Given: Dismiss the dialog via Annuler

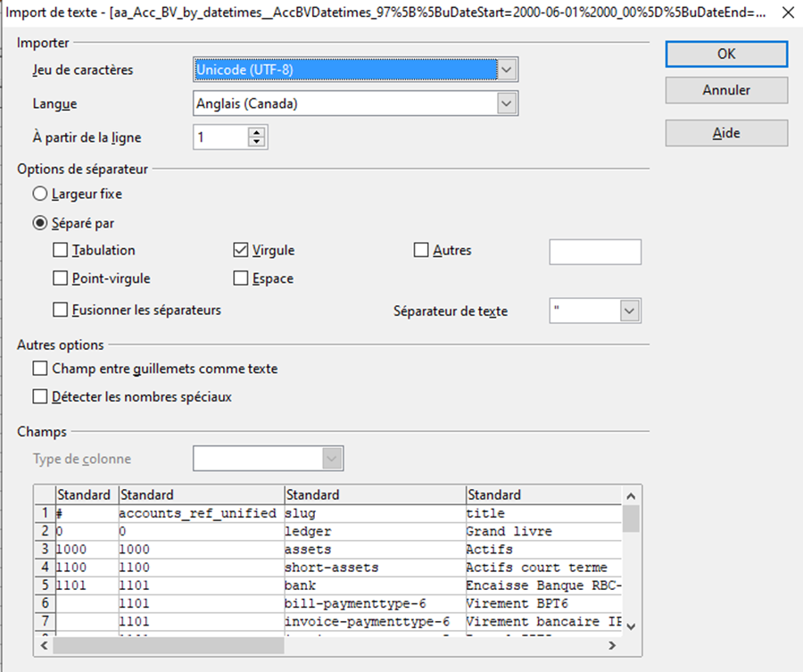Looking at the screenshot, I should click(x=726, y=89).
